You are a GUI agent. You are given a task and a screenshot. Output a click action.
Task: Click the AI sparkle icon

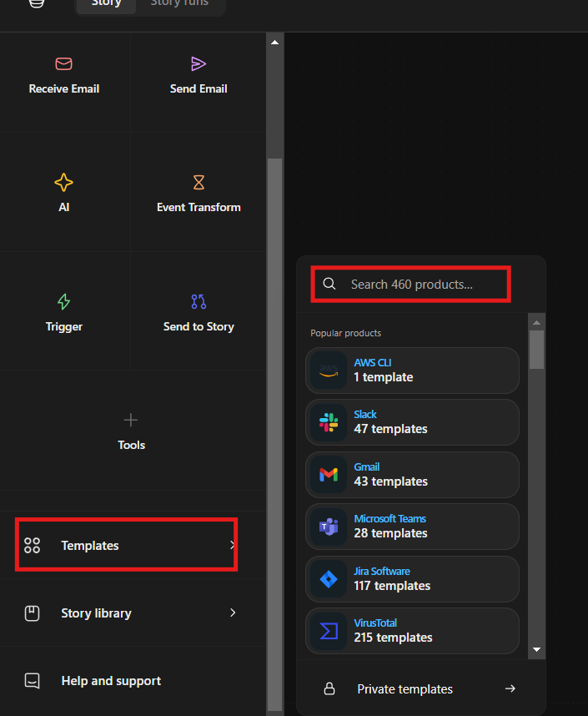64,182
